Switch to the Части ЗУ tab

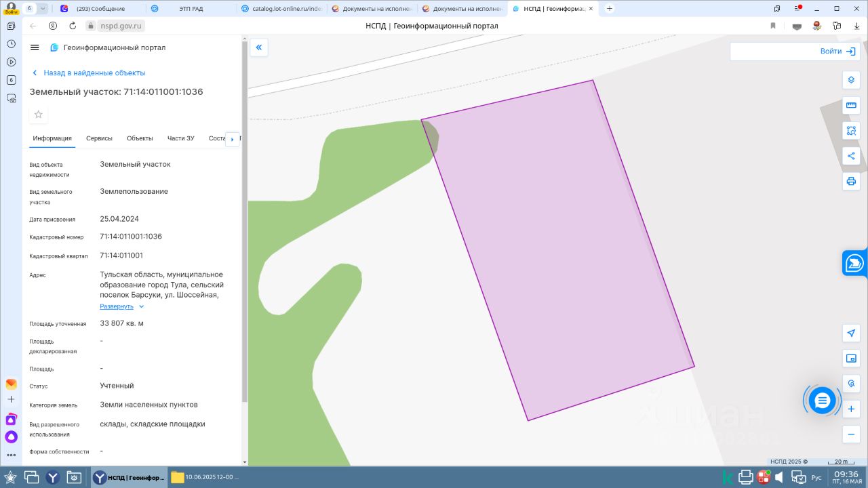pyautogui.click(x=180, y=138)
